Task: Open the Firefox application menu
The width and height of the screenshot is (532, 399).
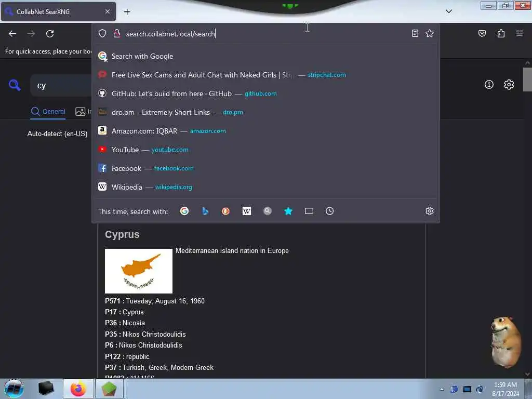Action: [x=519, y=33]
